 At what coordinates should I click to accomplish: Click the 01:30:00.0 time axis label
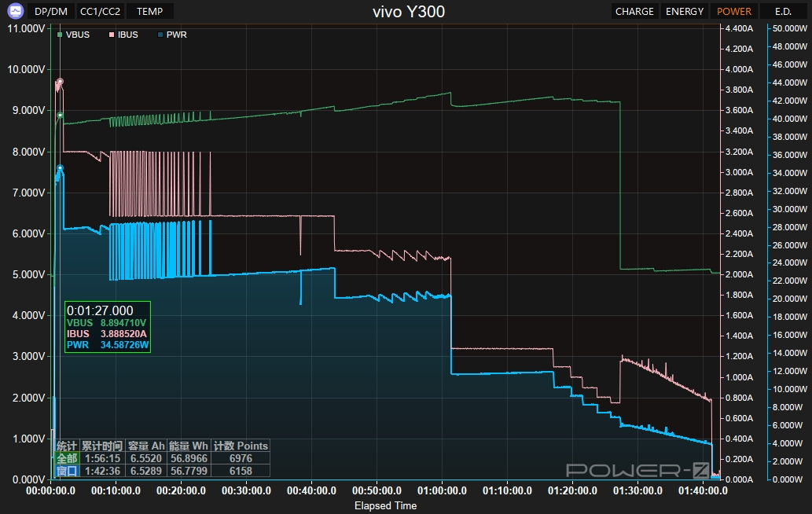point(638,490)
